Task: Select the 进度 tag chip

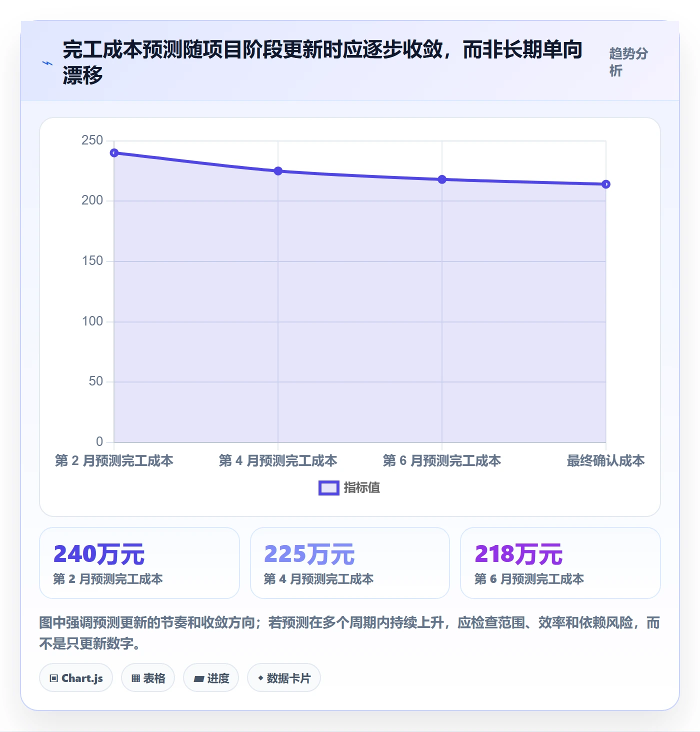Action: click(x=211, y=678)
